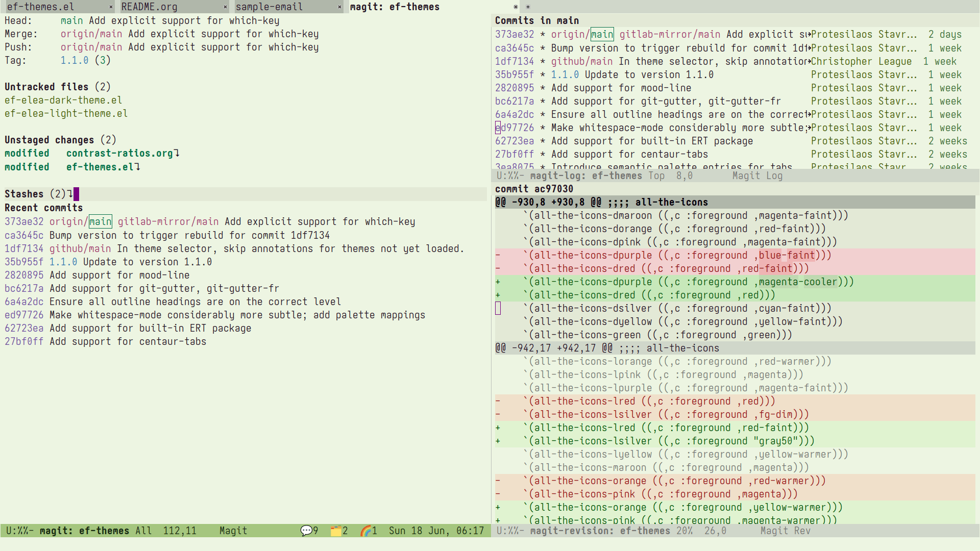Click the Magit Log mode name
This screenshot has height=551, width=980.
pyautogui.click(x=757, y=176)
